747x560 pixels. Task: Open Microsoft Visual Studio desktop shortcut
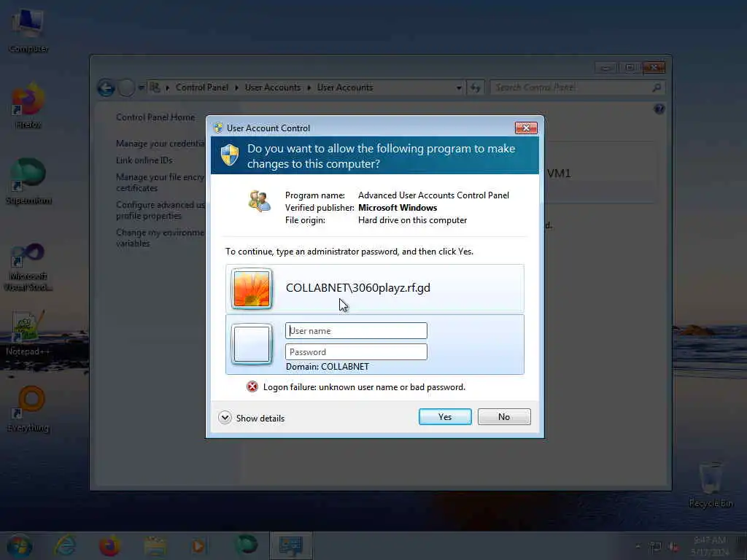coord(28,267)
